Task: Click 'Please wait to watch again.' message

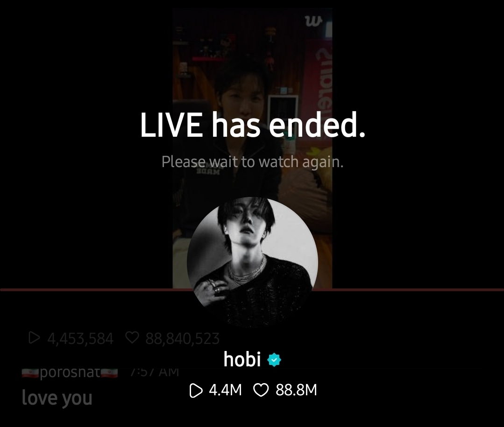Action: (x=252, y=161)
